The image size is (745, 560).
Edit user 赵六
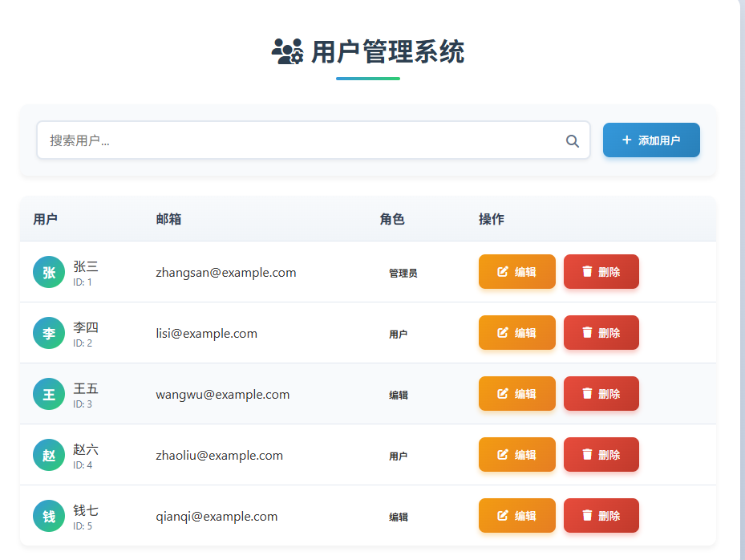pyautogui.click(x=517, y=454)
